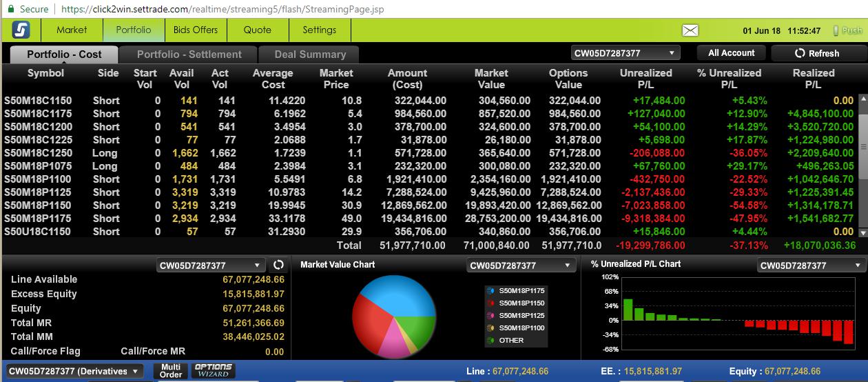Expand Market Value Chart account dropdown
The image size is (868, 382).
pos(521,265)
